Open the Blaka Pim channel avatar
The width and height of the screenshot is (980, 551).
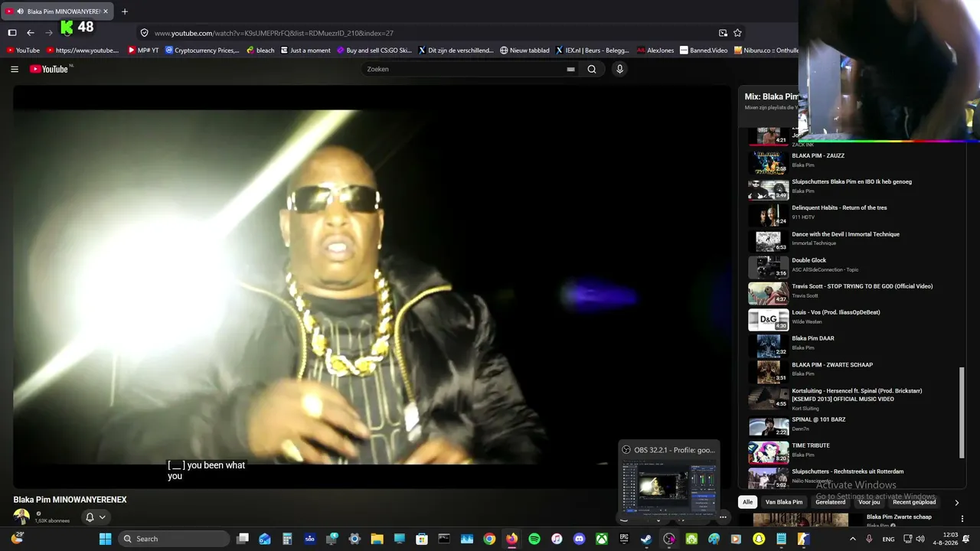[x=21, y=517]
